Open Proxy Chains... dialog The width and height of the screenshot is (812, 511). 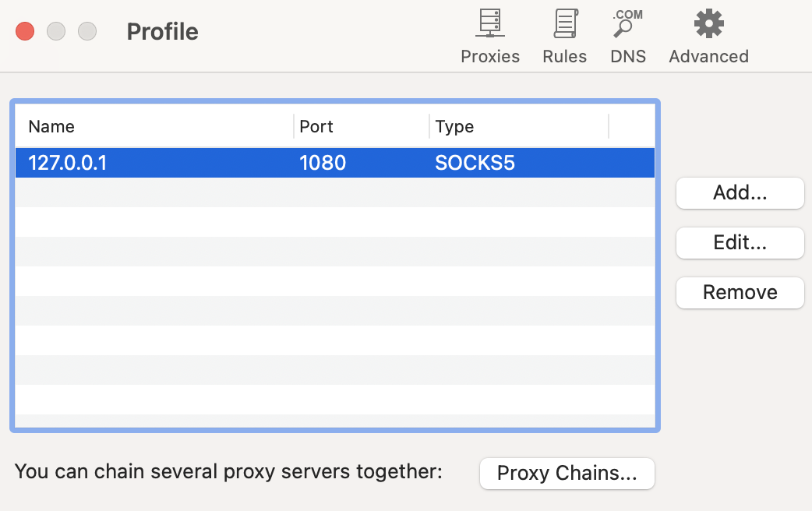pos(567,474)
